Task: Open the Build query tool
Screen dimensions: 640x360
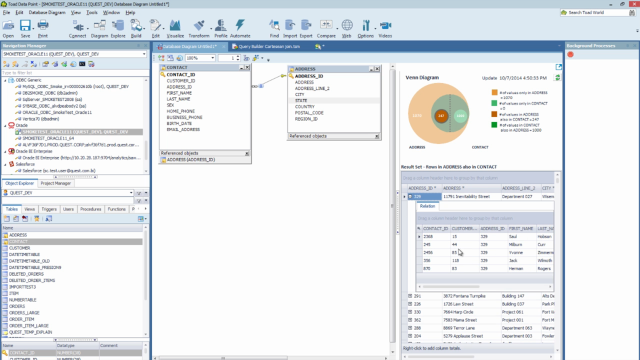Action: 136,29
